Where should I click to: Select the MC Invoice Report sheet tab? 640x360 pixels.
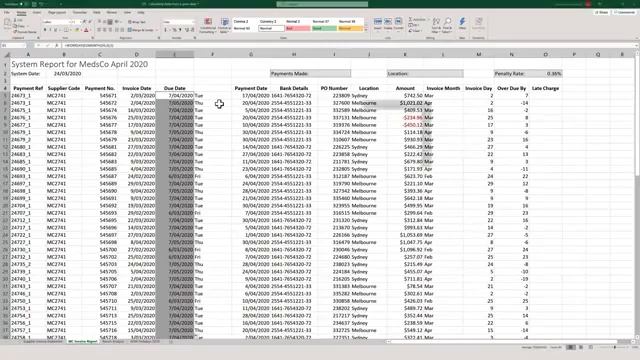tap(82, 341)
